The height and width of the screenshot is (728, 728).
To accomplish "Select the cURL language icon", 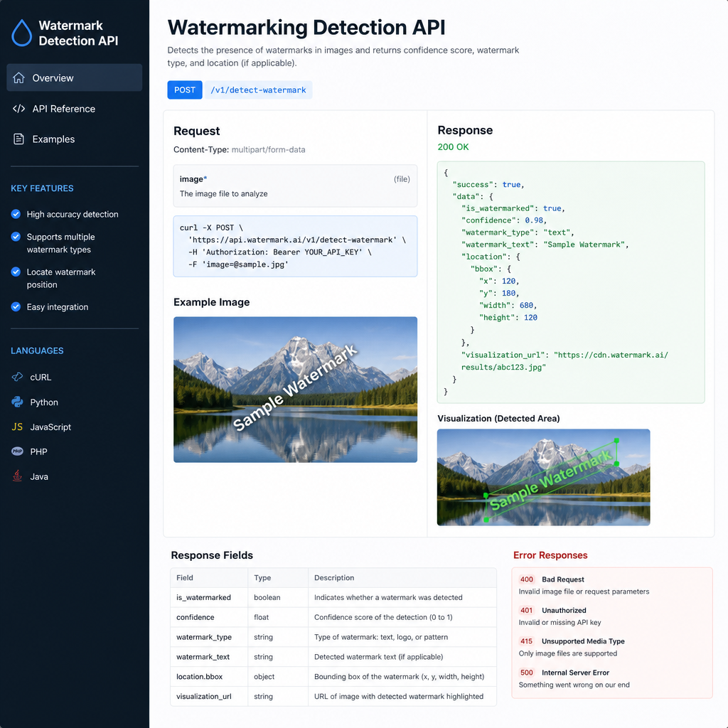I will [17, 377].
